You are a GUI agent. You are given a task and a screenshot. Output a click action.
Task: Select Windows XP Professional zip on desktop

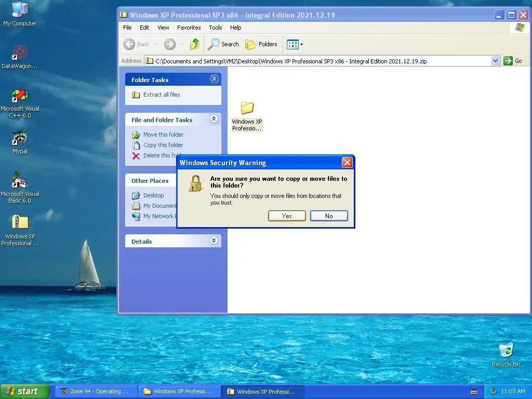coord(20,230)
